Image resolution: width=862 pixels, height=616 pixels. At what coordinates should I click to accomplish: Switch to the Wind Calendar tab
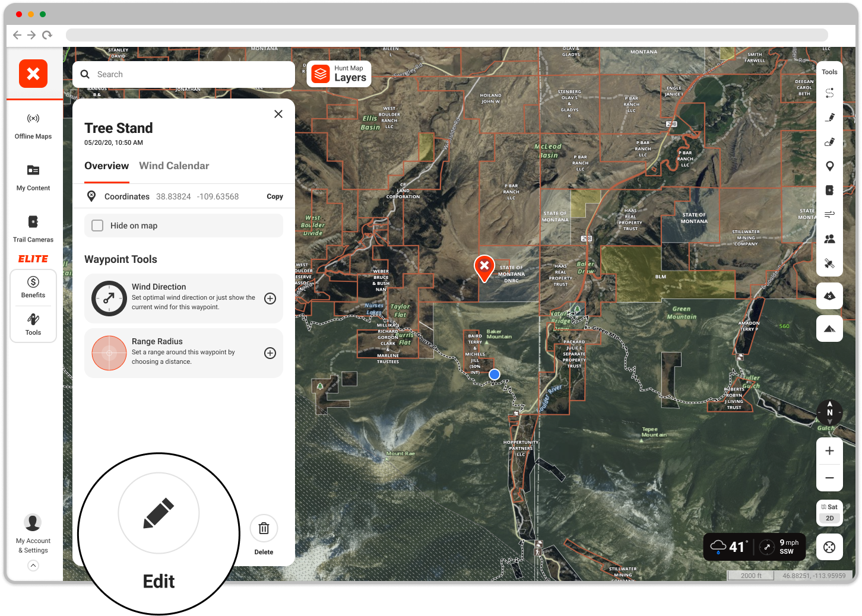174,166
